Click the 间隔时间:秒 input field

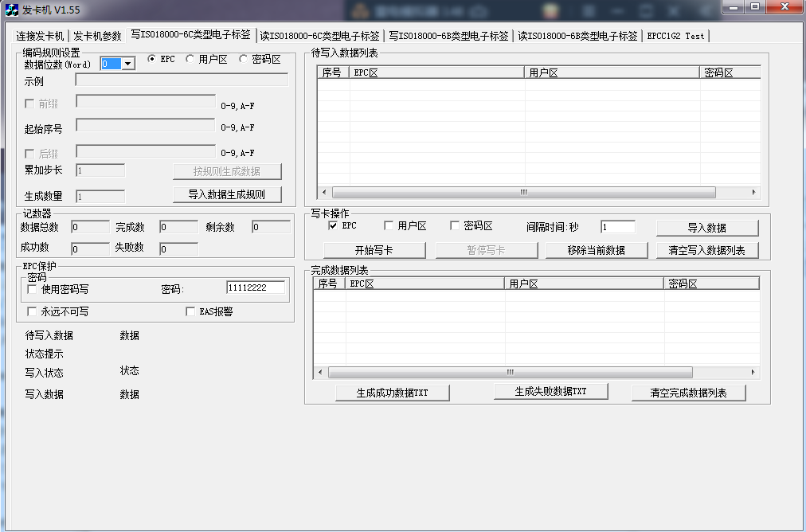618,227
